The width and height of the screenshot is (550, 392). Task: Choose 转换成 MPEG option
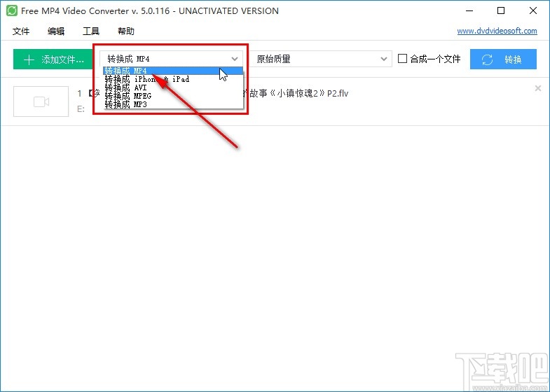[173, 96]
